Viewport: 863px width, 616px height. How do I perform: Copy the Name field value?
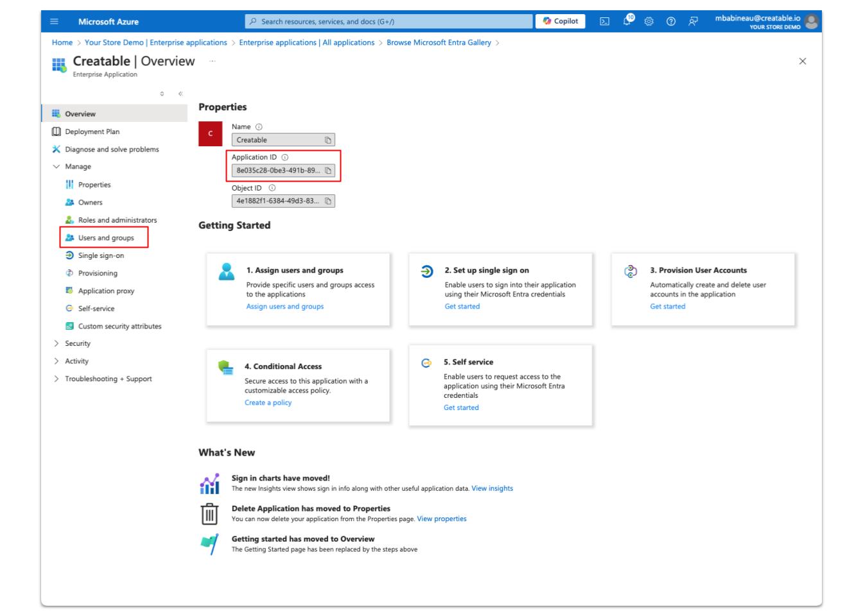(327, 140)
